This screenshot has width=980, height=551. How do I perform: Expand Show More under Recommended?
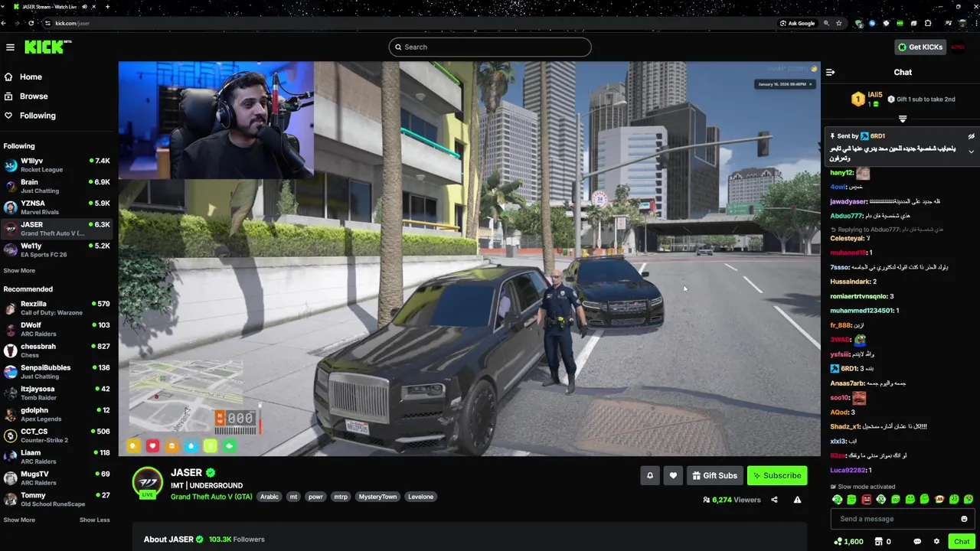coord(19,520)
